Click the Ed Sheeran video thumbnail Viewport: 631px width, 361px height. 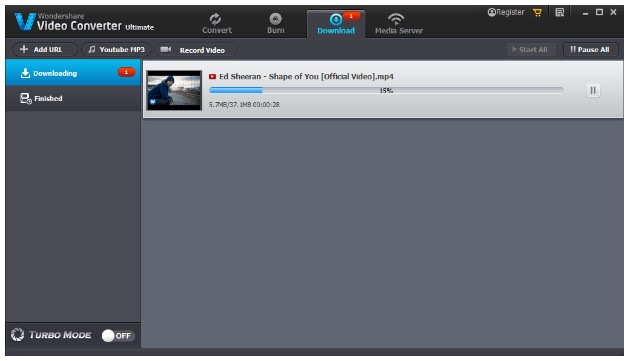[x=174, y=90]
